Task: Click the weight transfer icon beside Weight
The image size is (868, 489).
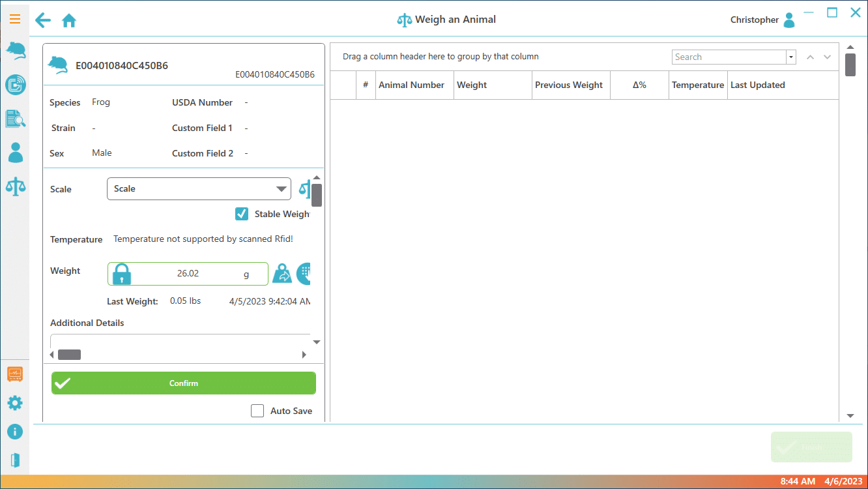Action: click(282, 274)
